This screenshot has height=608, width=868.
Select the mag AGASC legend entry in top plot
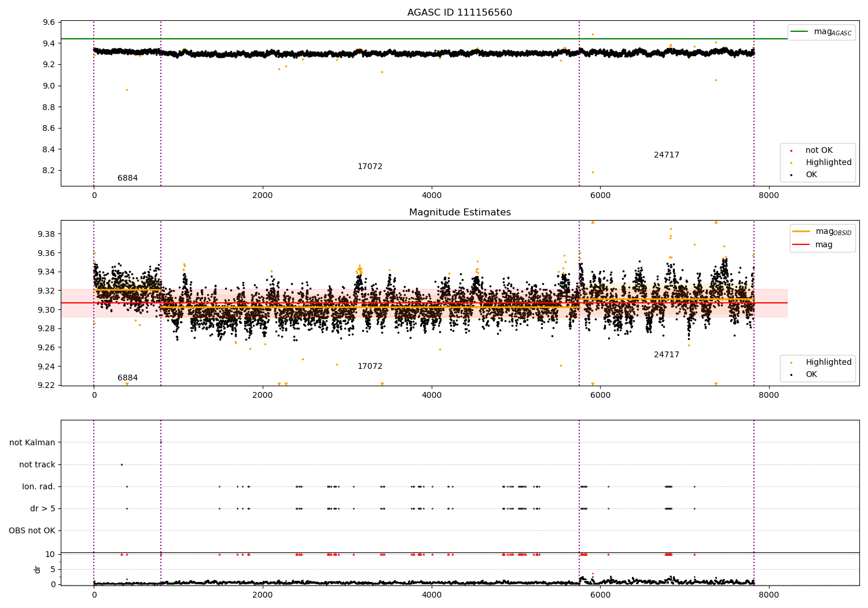(821, 32)
